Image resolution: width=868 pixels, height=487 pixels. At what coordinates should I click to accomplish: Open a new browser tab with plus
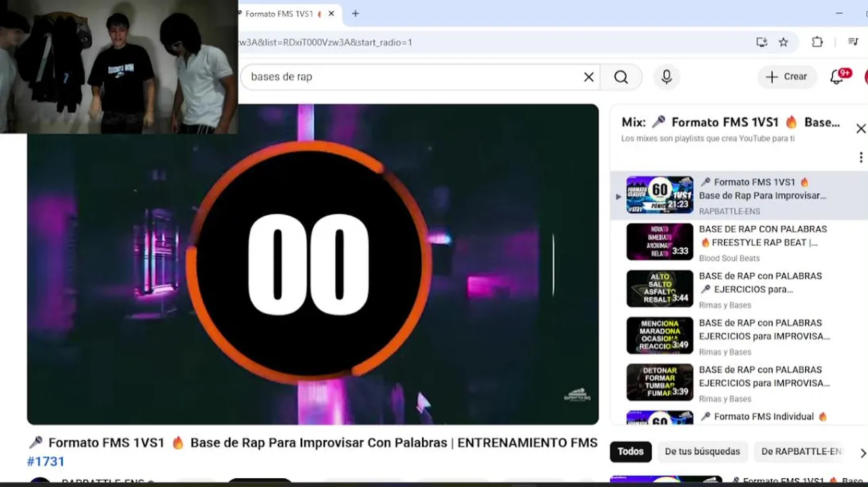[356, 14]
